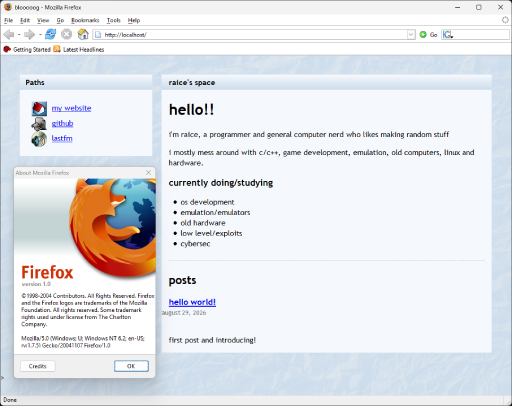
Task: Click the green Go button
Action: 428,34
